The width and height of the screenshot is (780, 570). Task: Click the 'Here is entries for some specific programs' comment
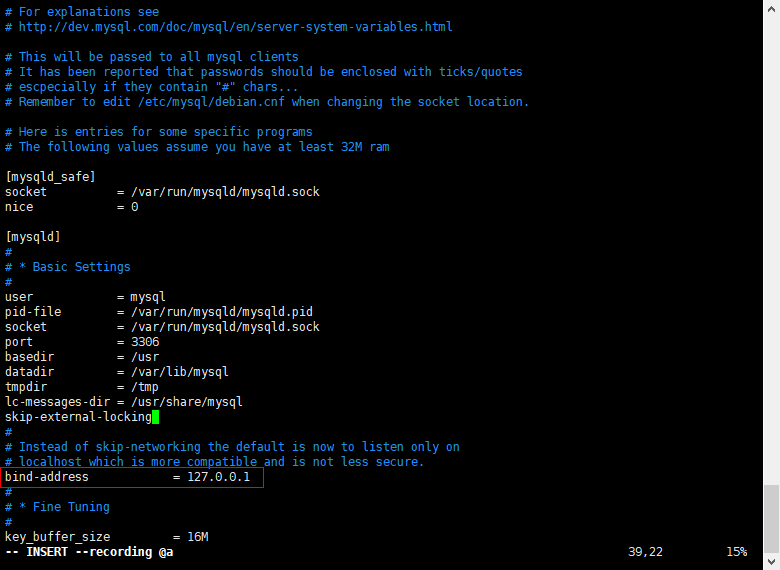point(158,132)
